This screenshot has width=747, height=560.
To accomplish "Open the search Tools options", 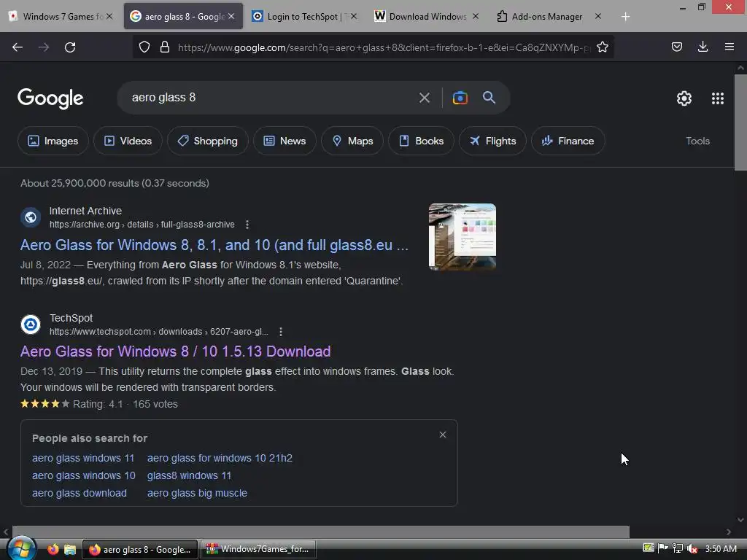I will [698, 141].
